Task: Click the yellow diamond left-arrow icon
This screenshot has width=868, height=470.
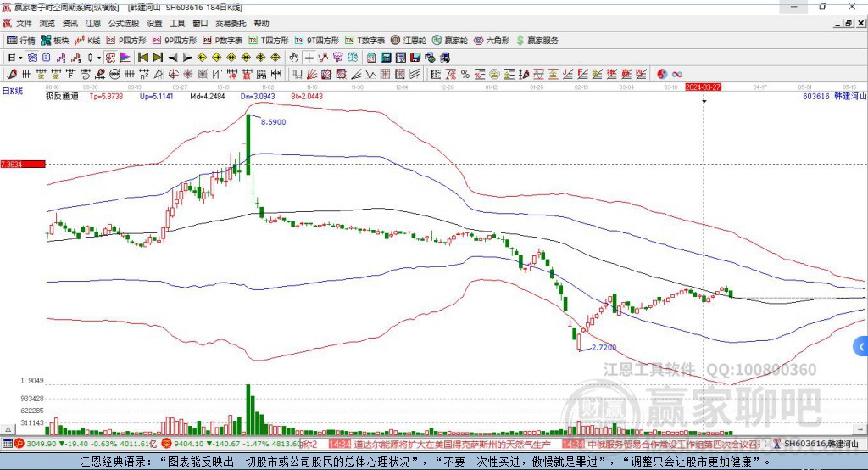Action: 202,58
